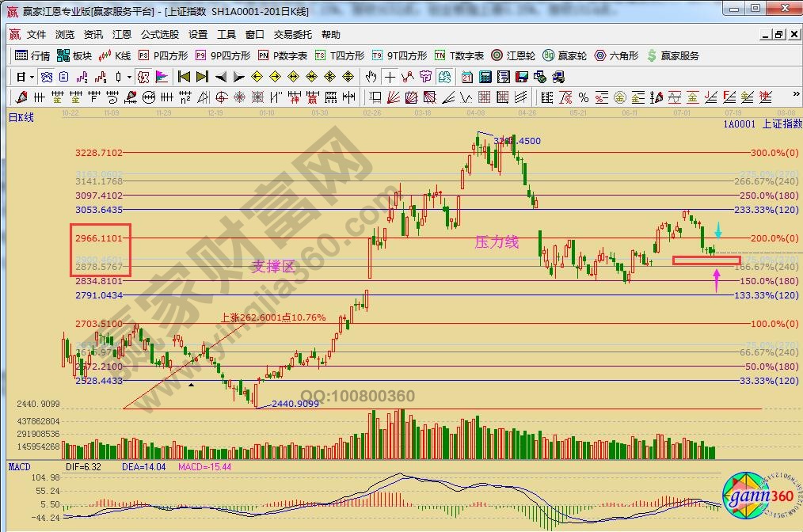Open the 江恩轮 tool

pyautogui.click(x=513, y=55)
